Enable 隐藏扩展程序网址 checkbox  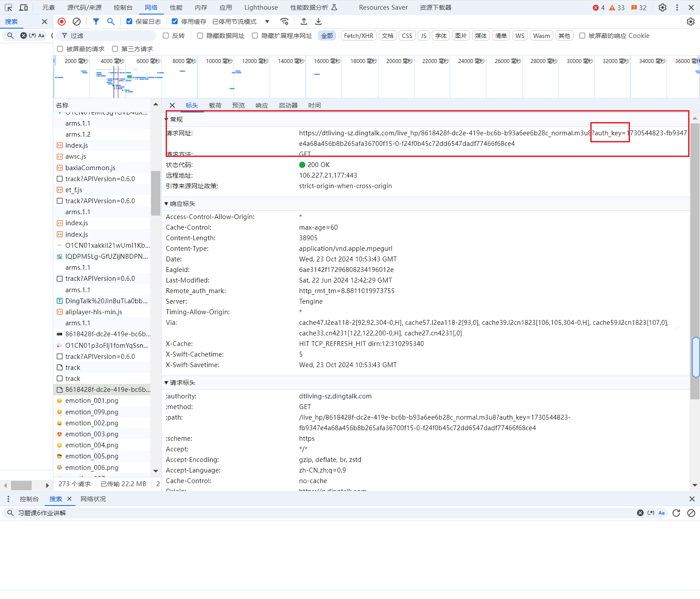tap(255, 36)
